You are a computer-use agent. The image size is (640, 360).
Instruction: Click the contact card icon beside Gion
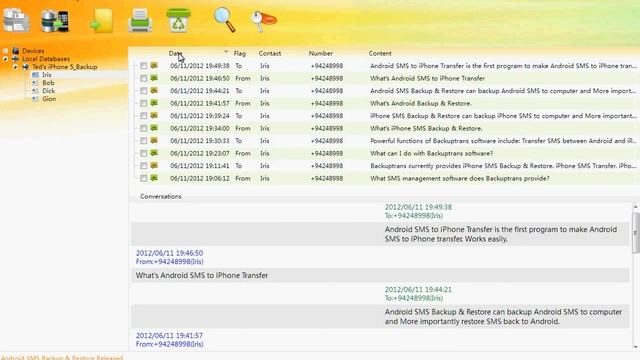[36, 99]
